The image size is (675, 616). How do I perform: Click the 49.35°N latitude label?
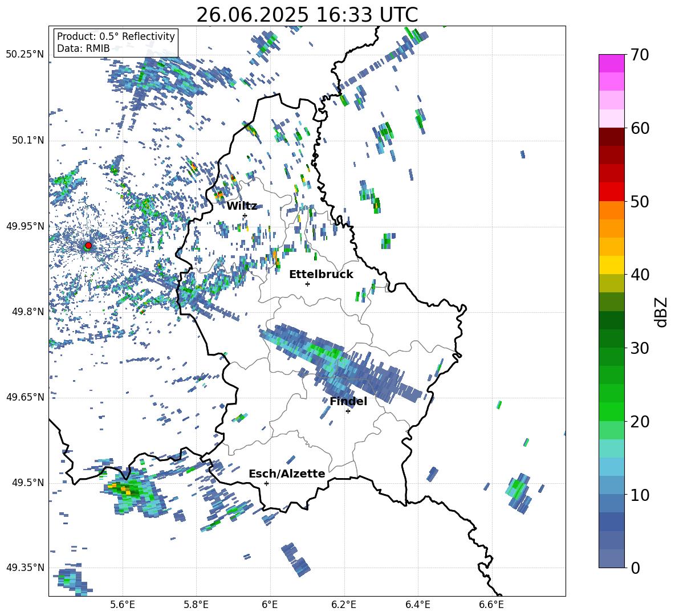(x=25, y=568)
